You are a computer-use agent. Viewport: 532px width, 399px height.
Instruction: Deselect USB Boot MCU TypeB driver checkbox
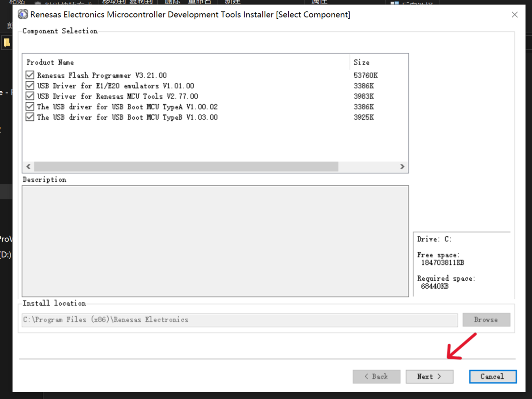[30, 117]
